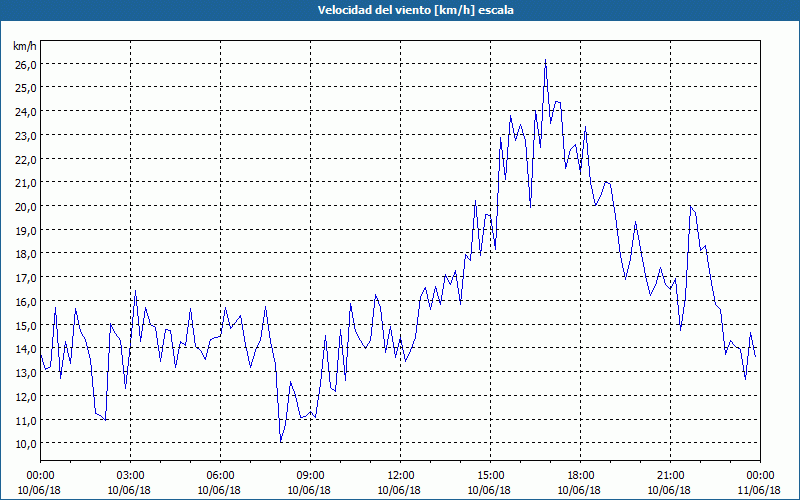Click the 15:00 time label

pyautogui.click(x=490, y=476)
